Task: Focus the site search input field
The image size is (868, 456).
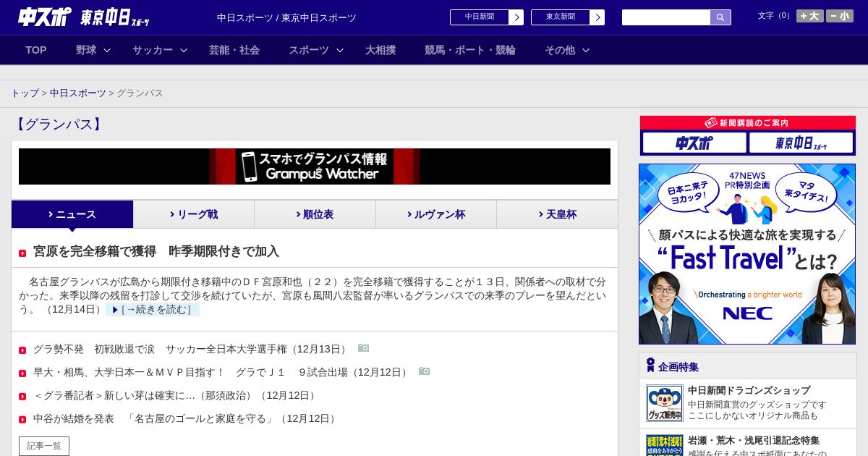Action: click(x=666, y=17)
